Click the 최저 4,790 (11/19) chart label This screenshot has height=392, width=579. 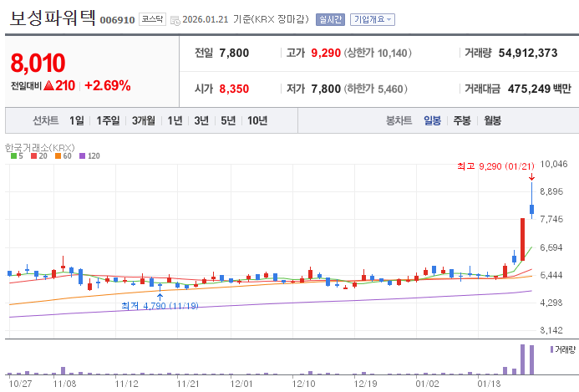tap(160, 306)
